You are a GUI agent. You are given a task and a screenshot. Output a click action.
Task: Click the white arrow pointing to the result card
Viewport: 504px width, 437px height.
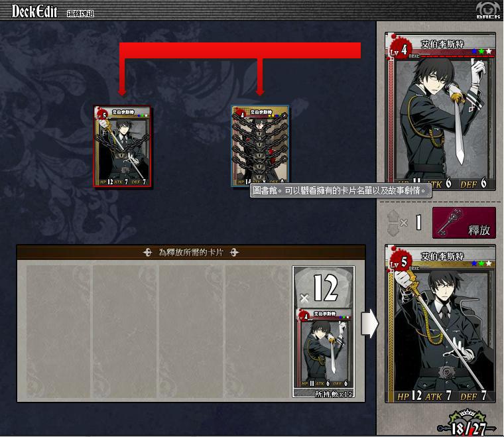click(370, 324)
